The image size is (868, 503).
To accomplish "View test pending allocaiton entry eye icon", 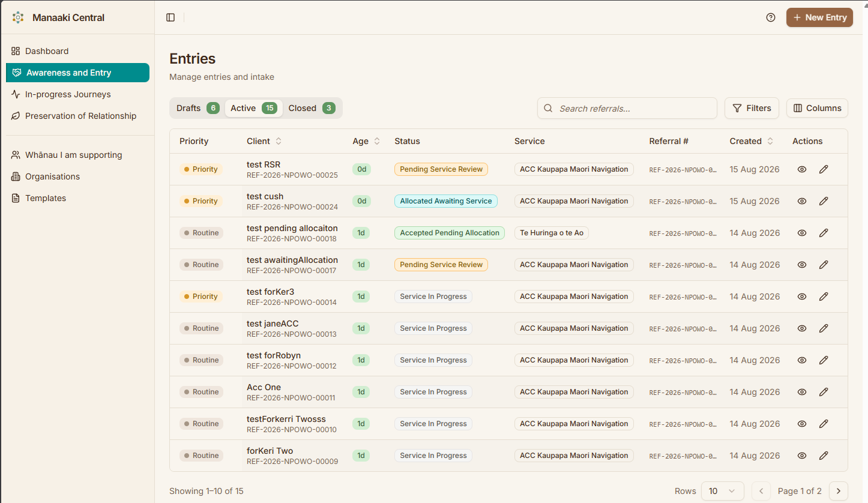I will 802,233.
